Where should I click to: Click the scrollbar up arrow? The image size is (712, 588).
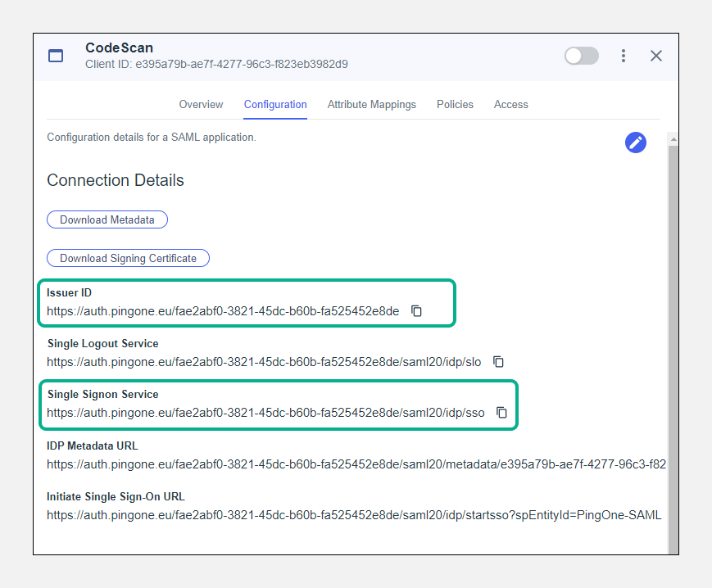pos(673,138)
